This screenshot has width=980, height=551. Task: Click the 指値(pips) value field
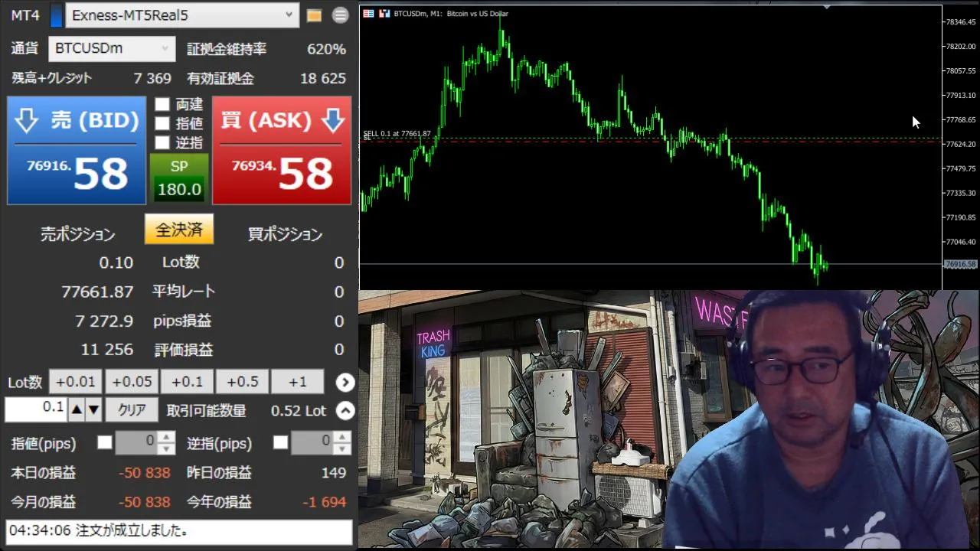[136, 442]
